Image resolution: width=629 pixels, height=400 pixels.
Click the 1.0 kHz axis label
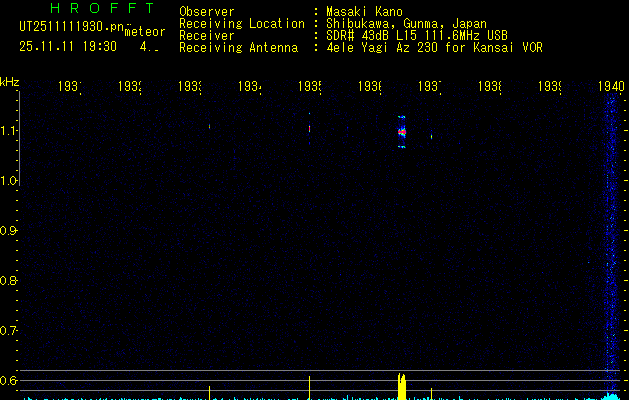coord(8,181)
